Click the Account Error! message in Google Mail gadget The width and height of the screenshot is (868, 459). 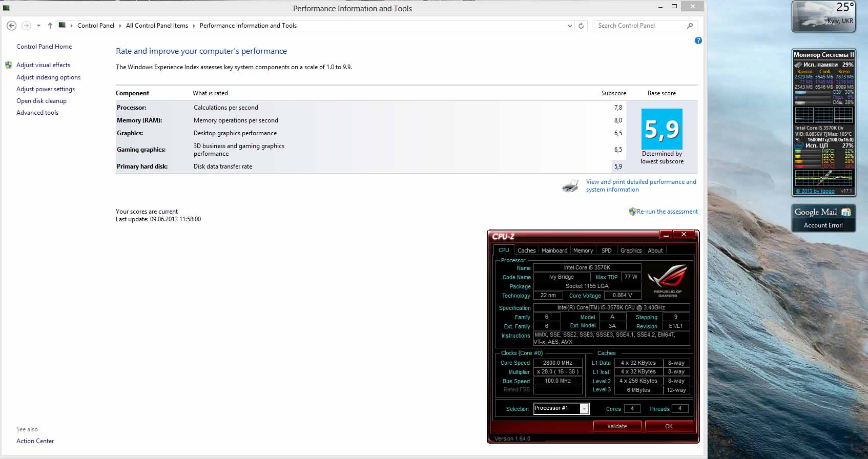tap(823, 225)
